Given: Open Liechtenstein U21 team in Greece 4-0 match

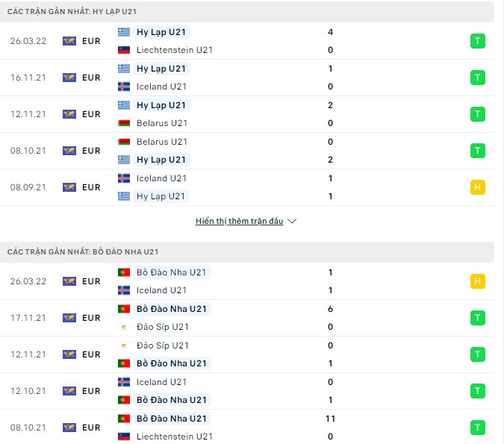Looking at the screenshot, I should tap(175, 50).
